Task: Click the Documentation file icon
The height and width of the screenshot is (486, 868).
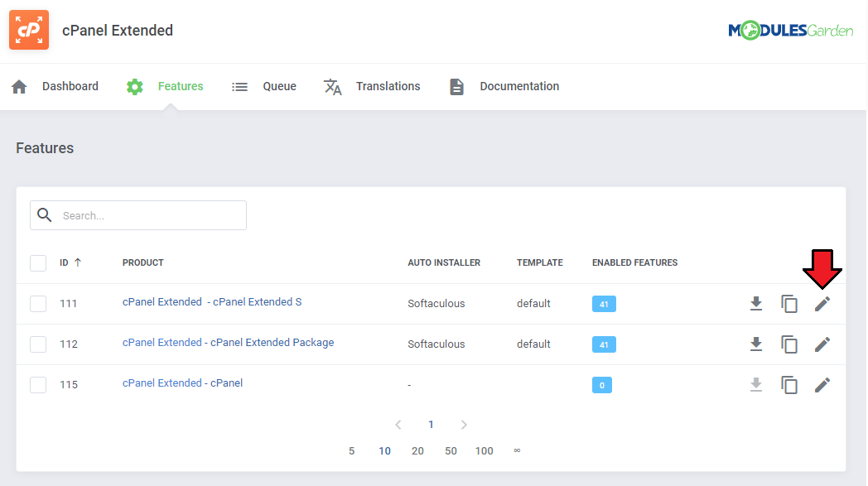Action: coord(456,87)
